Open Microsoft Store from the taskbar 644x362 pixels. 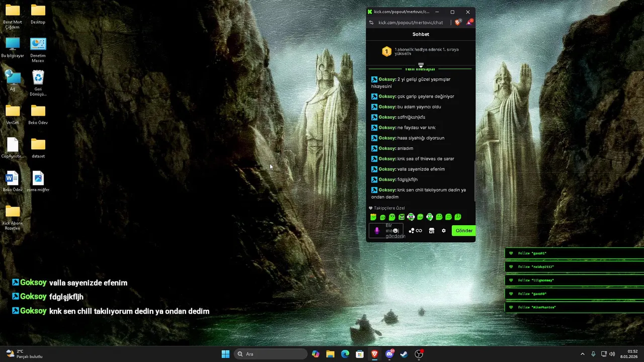tap(360, 354)
